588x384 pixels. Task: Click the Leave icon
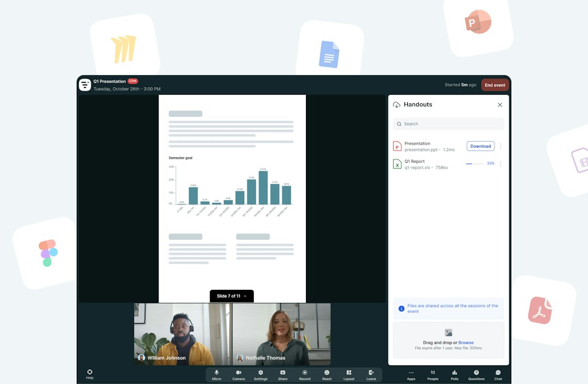click(x=371, y=373)
